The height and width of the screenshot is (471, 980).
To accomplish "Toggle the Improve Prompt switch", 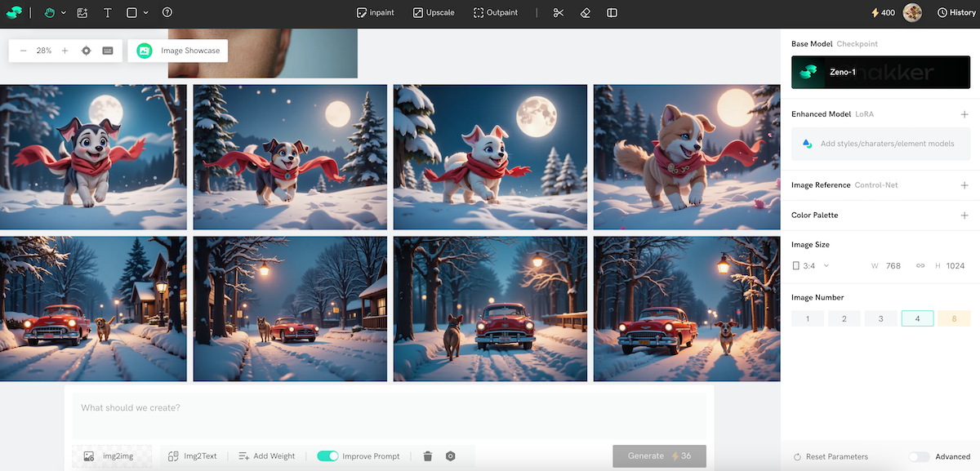I will coord(327,456).
